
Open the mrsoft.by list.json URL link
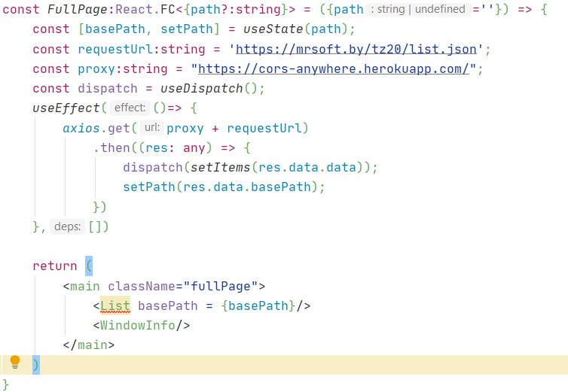click(356, 49)
